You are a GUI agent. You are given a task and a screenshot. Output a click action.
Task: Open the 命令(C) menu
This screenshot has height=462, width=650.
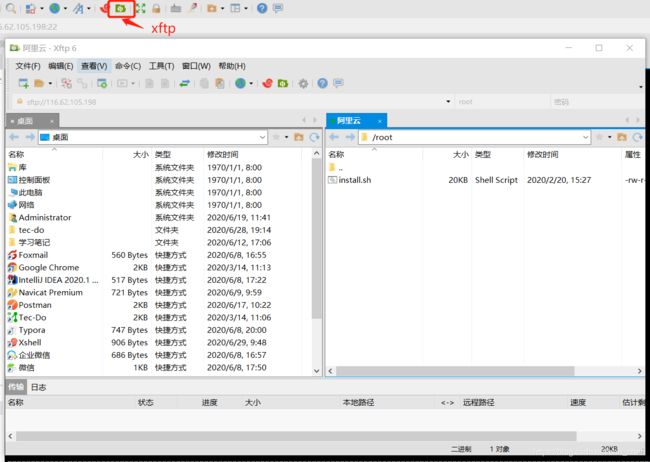128,66
